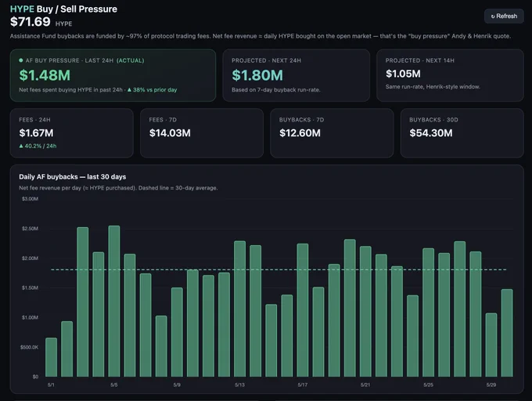Select 'Based on 7-day buyback run-rate' text

click(x=276, y=90)
